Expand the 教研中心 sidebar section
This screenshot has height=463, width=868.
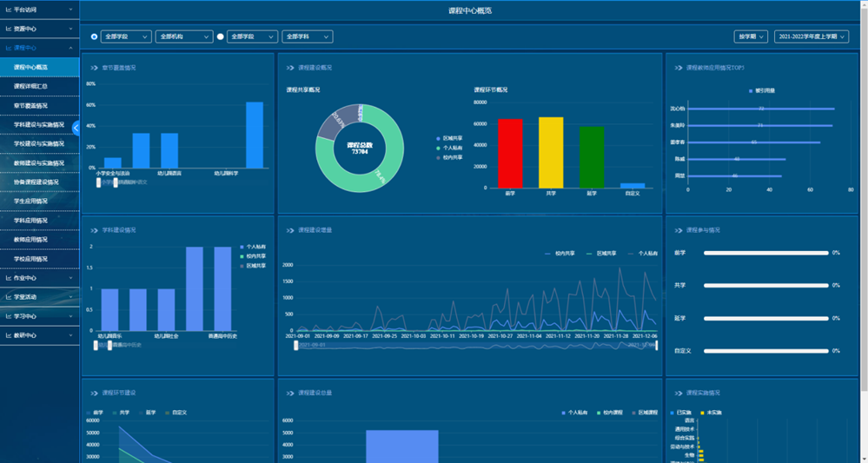[x=39, y=335]
